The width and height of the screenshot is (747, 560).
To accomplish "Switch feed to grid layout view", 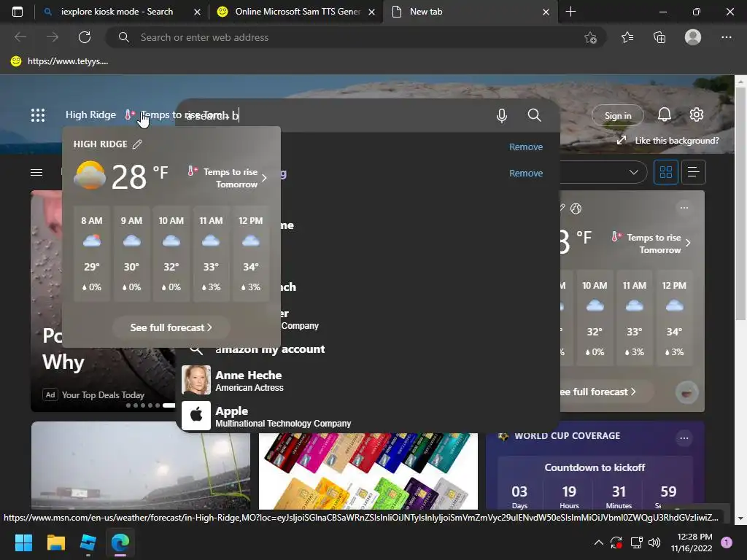I will 665,172.
